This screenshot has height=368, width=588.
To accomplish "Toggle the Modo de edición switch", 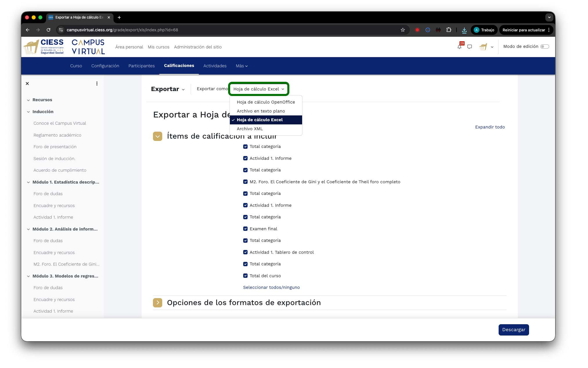I will [x=544, y=47].
